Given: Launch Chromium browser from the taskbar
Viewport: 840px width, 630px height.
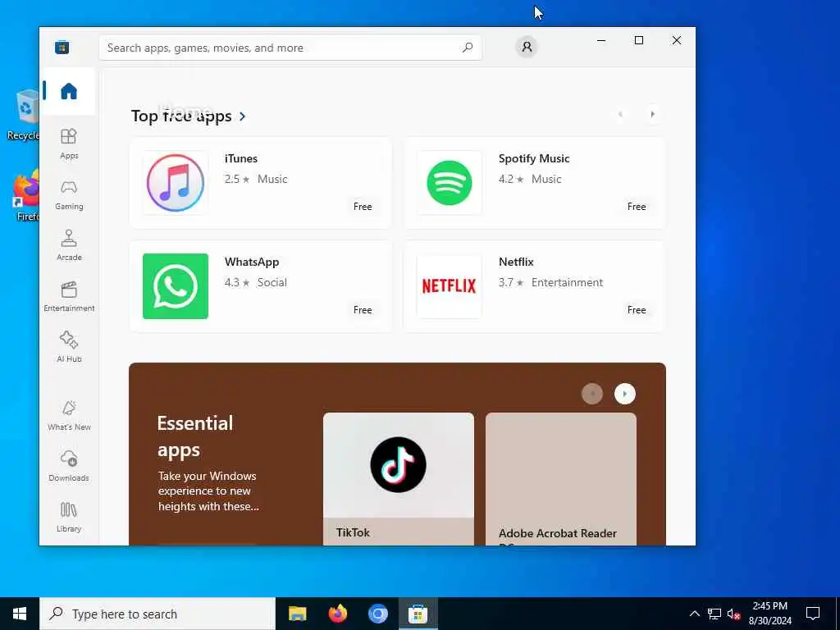Looking at the screenshot, I should pyautogui.click(x=377, y=614).
